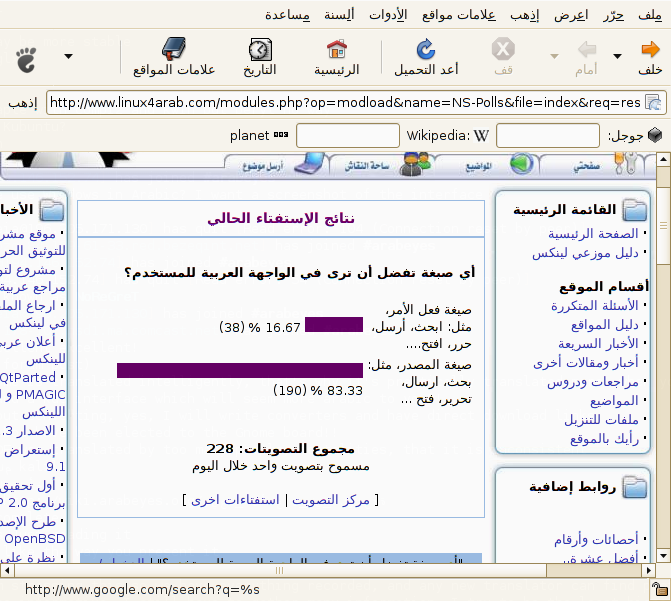Image resolution: width=671 pixels, height=601 pixels.
Task: Expand the Forward button history dropdown arrow
Action: click(554, 57)
